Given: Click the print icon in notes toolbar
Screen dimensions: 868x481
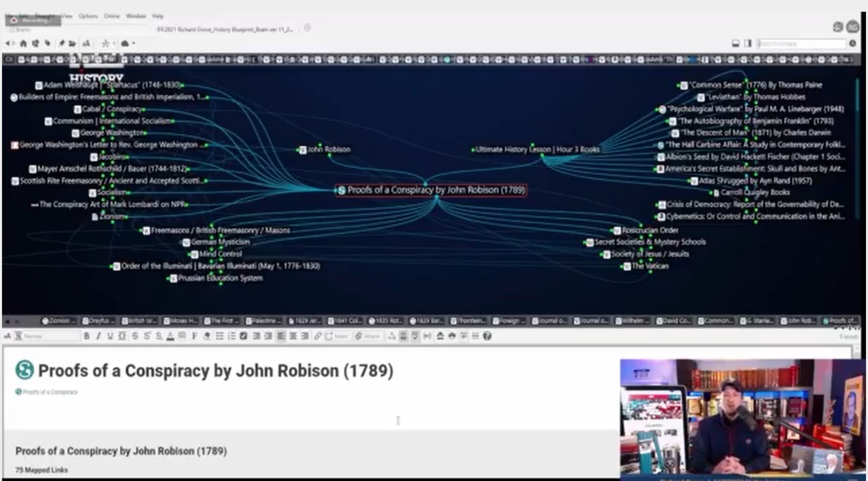Looking at the screenshot, I should click(x=452, y=336).
